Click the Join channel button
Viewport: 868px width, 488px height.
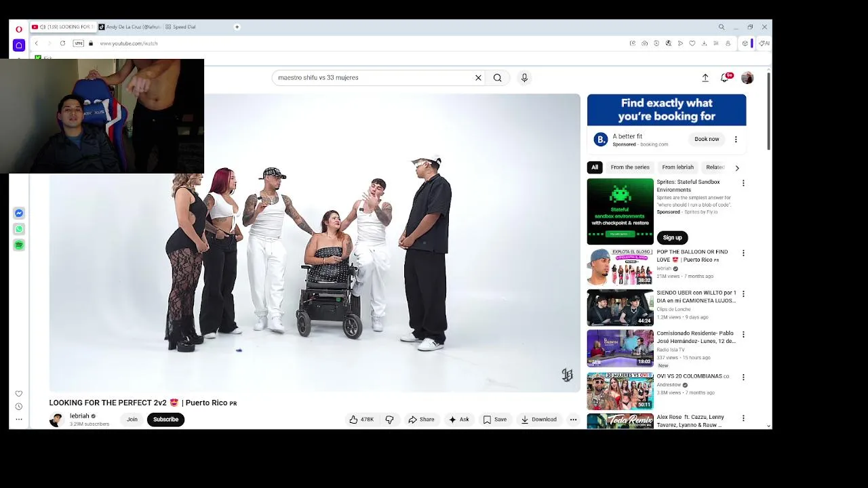click(x=132, y=420)
